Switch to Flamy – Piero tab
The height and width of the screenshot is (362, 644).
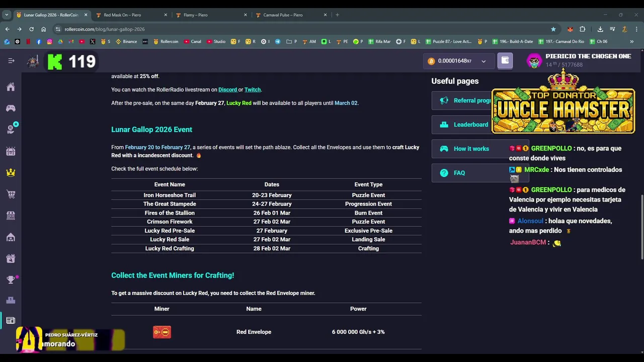[210, 15]
